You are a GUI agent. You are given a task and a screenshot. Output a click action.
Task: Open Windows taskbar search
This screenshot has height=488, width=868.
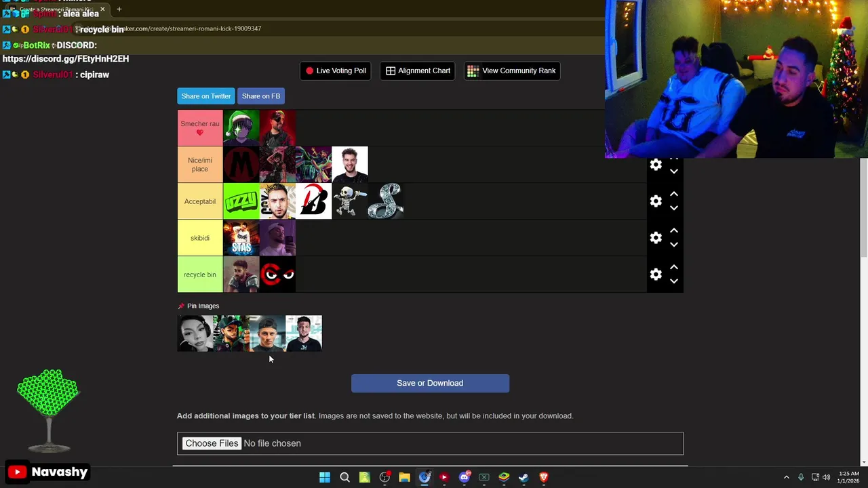click(x=344, y=477)
